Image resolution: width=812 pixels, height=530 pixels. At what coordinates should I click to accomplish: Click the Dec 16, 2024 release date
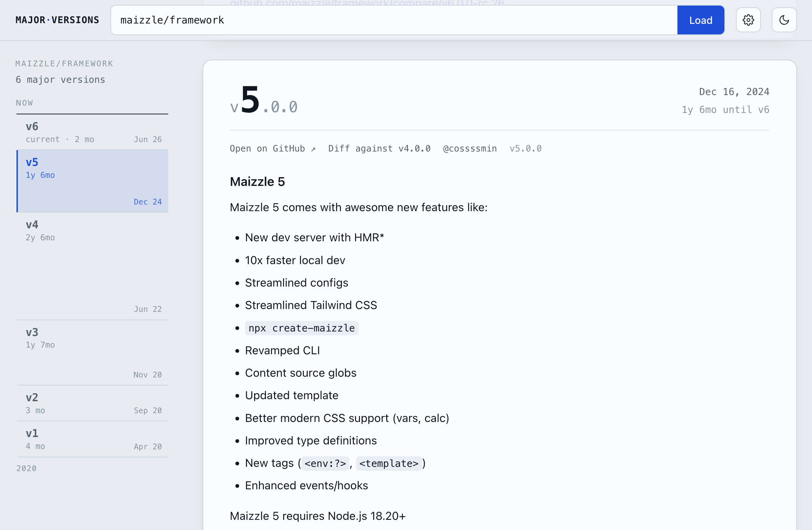pos(734,92)
